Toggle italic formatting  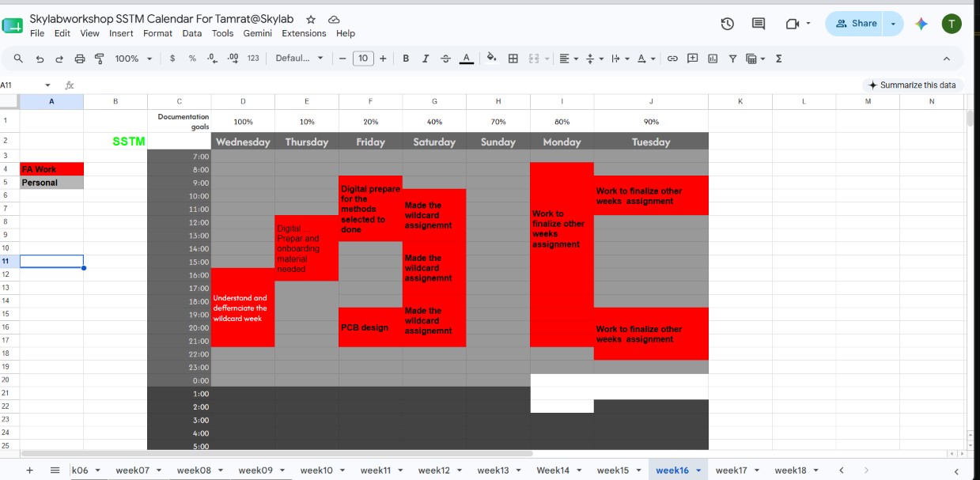[x=426, y=59]
